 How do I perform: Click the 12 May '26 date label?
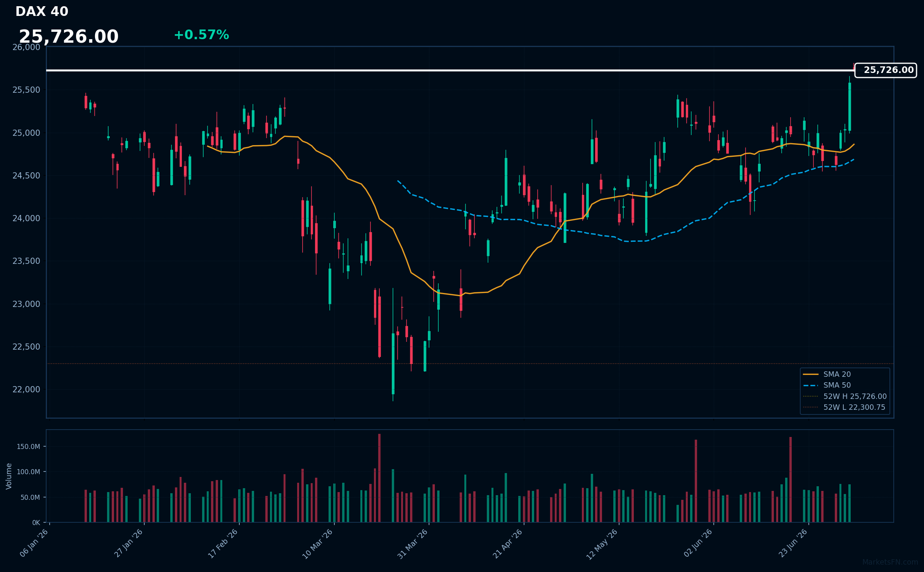tap(602, 544)
